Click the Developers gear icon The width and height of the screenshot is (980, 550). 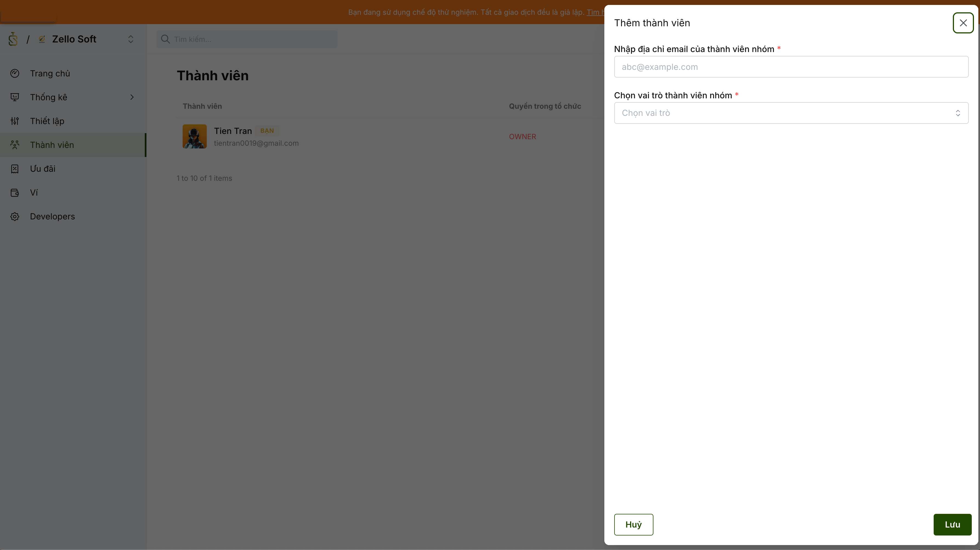[x=15, y=216]
